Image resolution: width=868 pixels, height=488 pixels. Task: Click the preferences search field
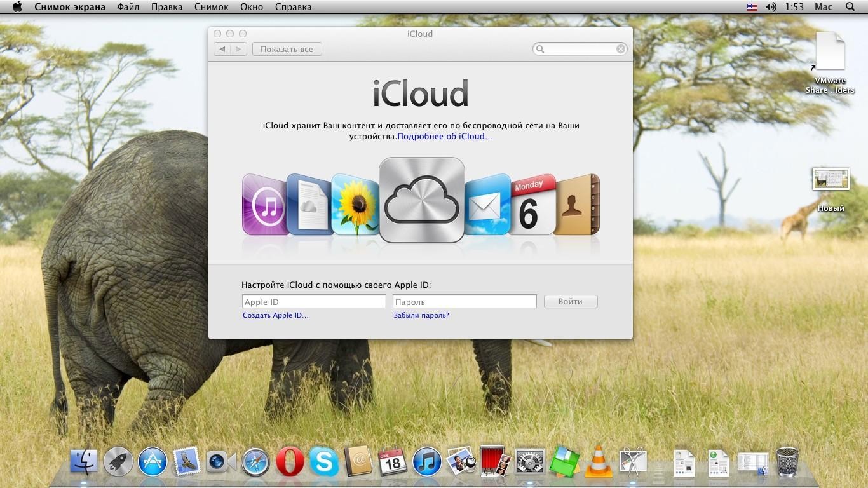click(x=580, y=49)
